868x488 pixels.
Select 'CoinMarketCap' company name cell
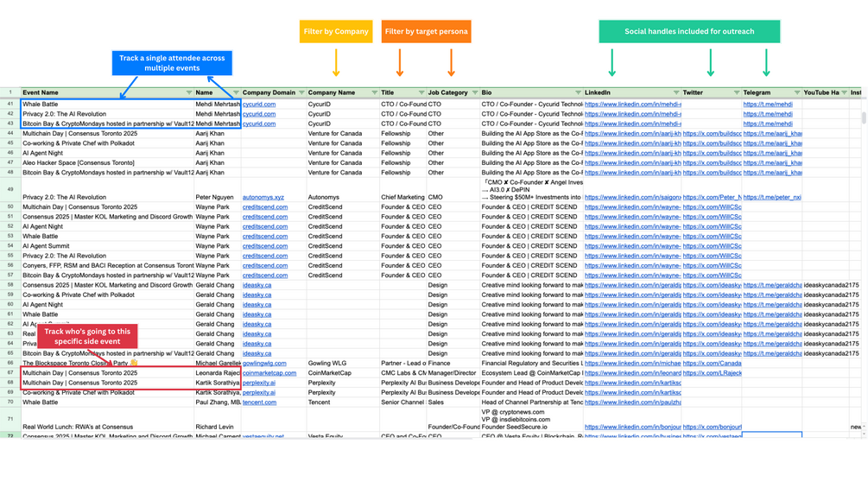coord(343,373)
